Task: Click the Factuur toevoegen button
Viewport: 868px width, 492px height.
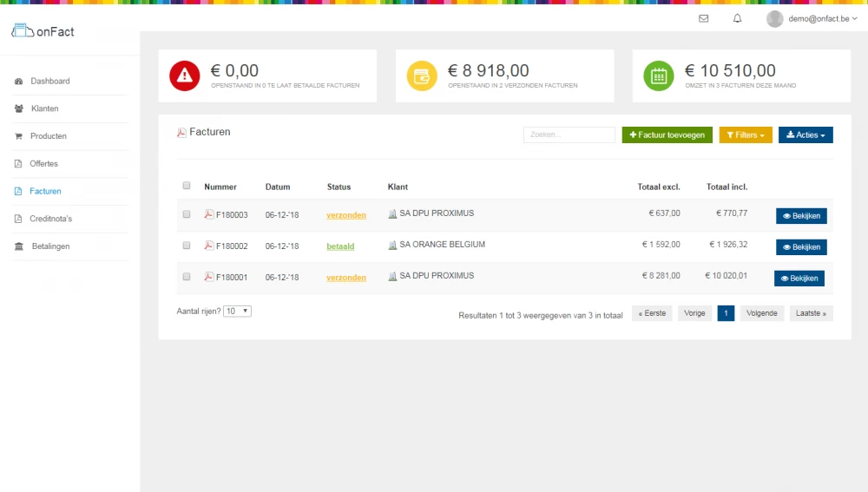Action: 667,135
